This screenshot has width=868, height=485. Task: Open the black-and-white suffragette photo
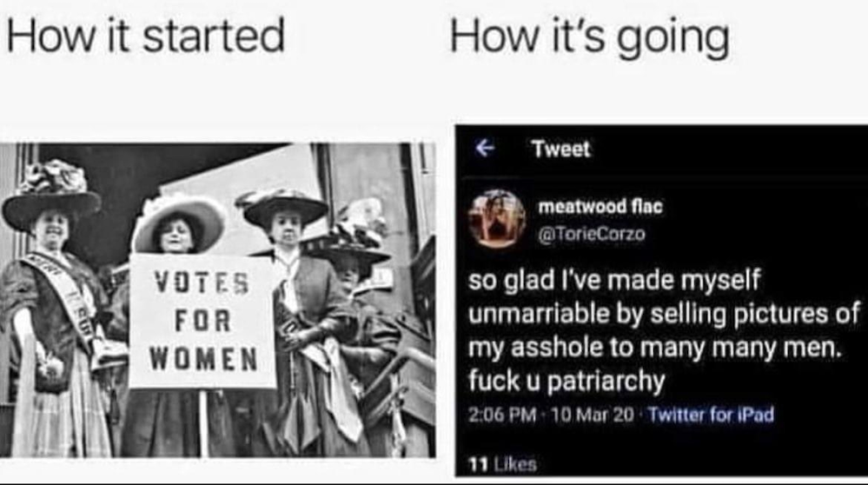coord(217,300)
